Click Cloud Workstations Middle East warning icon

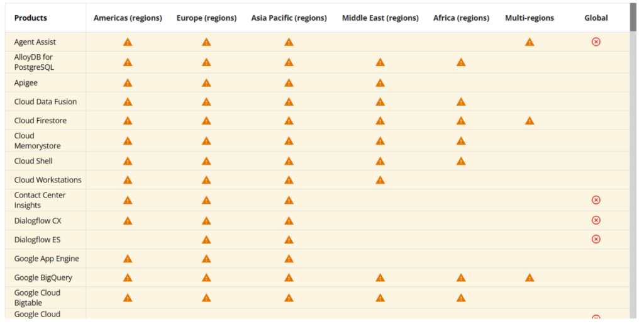(x=380, y=180)
